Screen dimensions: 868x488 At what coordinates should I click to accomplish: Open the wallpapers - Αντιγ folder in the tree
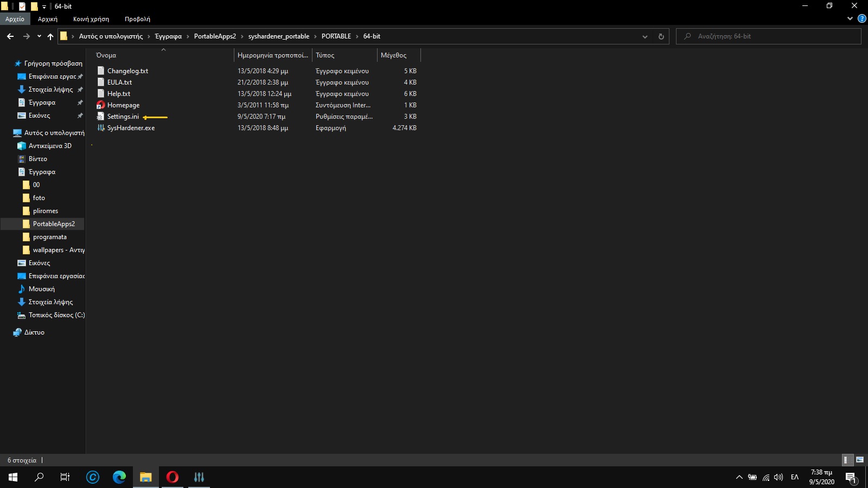(x=59, y=250)
